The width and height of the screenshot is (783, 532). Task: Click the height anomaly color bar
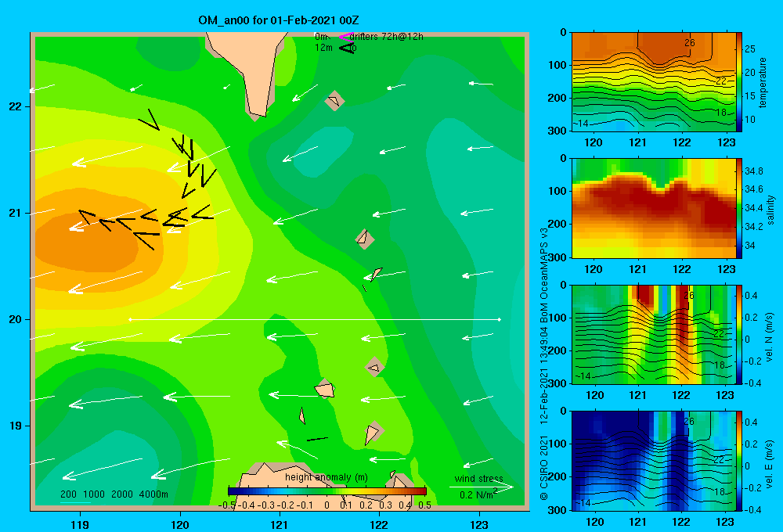pyautogui.click(x=327, y=491)
